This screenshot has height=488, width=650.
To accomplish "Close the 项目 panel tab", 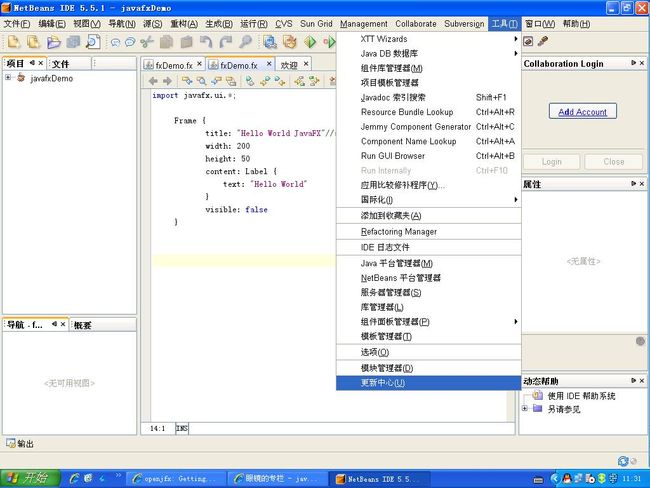I will [x=41, y=63].
